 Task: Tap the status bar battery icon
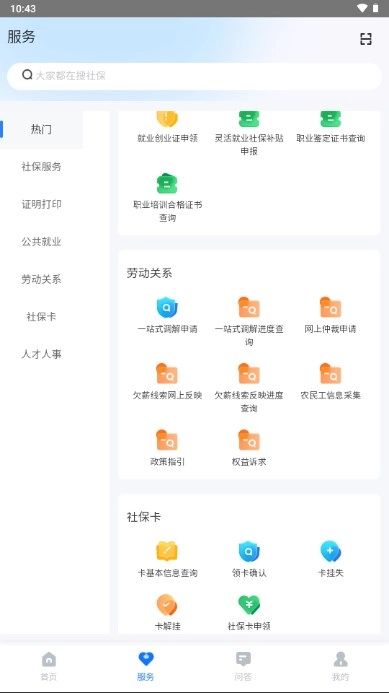point(375,8)
